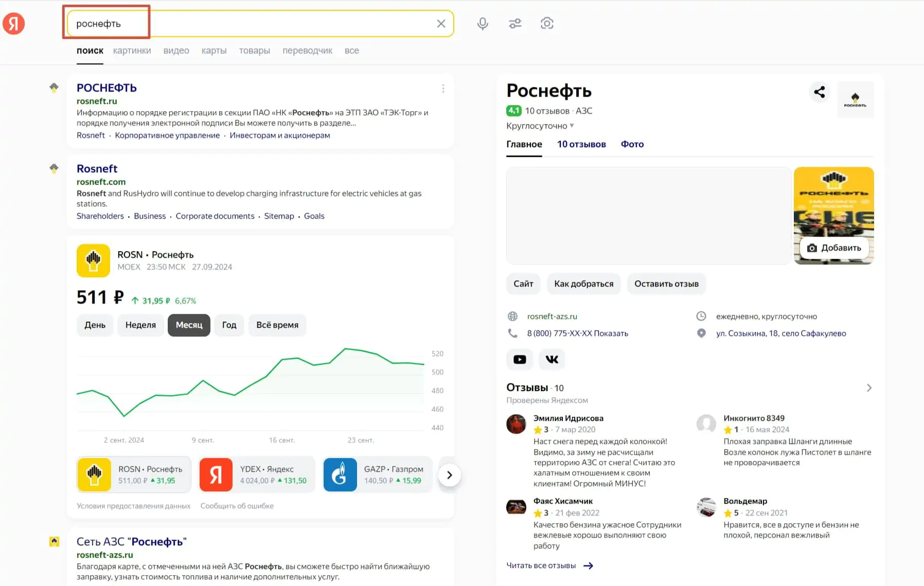Open the Роснефть logo thumbnail in the card header
924x586 pixels.
pos(855,99)
